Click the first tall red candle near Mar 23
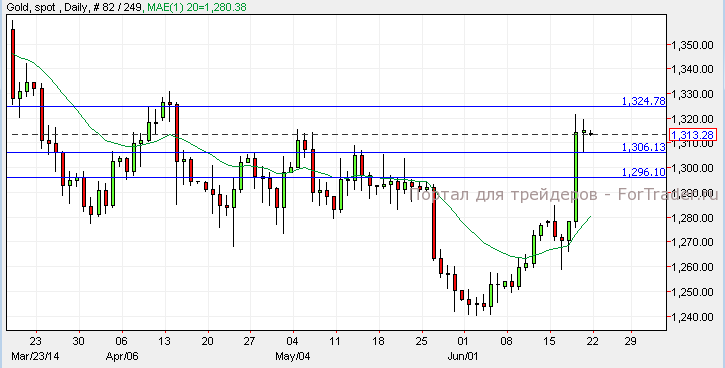 (x=13, y=63)
